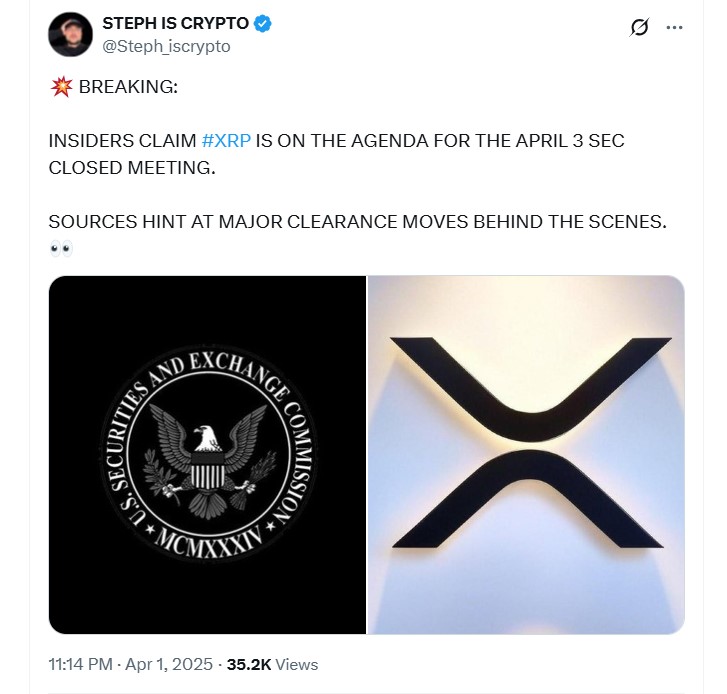Open the three-dot more options menu
The height and width of the screenshot is (694, 727).
click(x=674, y=27)
